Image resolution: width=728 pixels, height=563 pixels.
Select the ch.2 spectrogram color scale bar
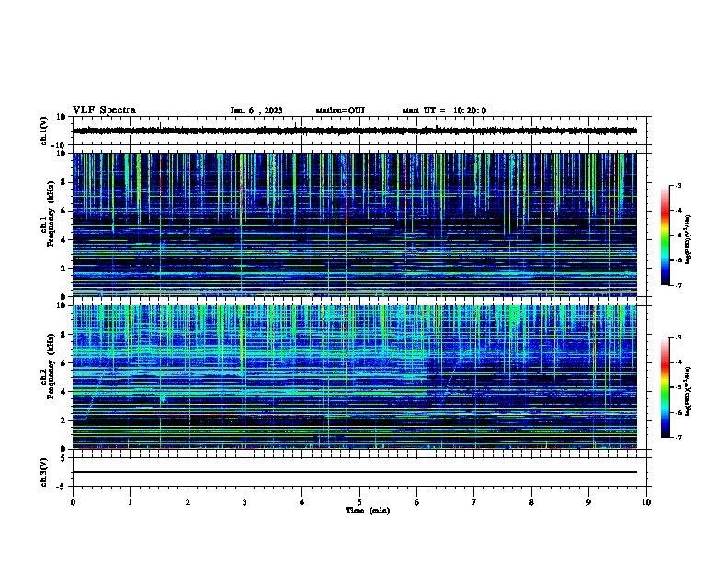[x=665, y=387]
